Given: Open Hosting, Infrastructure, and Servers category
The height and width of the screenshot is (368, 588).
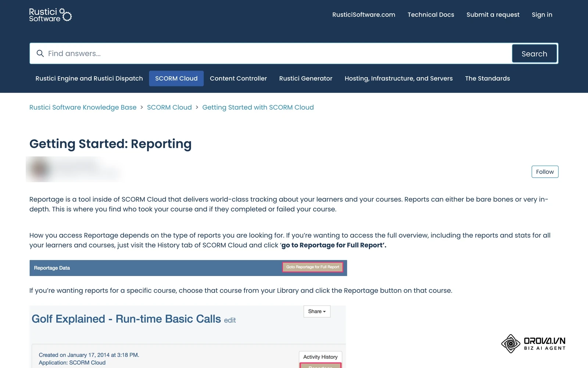Looking at the screenshot, I should click(x=399, y=78).
